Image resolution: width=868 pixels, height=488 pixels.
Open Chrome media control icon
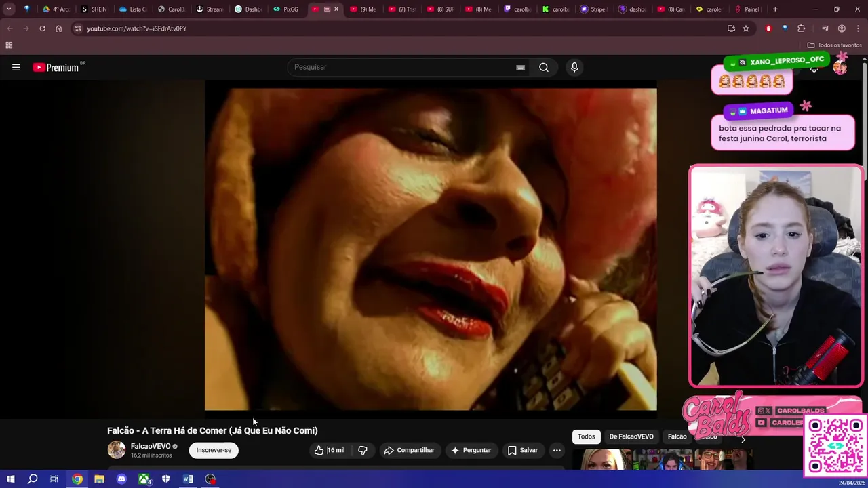(x=825, y=28)
